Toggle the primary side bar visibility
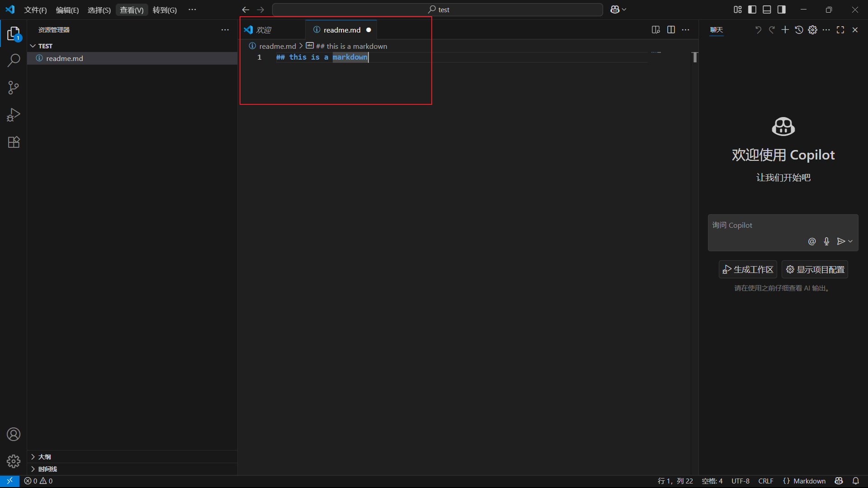The width and height of the screenshot is (868, 488). point(752,9)
